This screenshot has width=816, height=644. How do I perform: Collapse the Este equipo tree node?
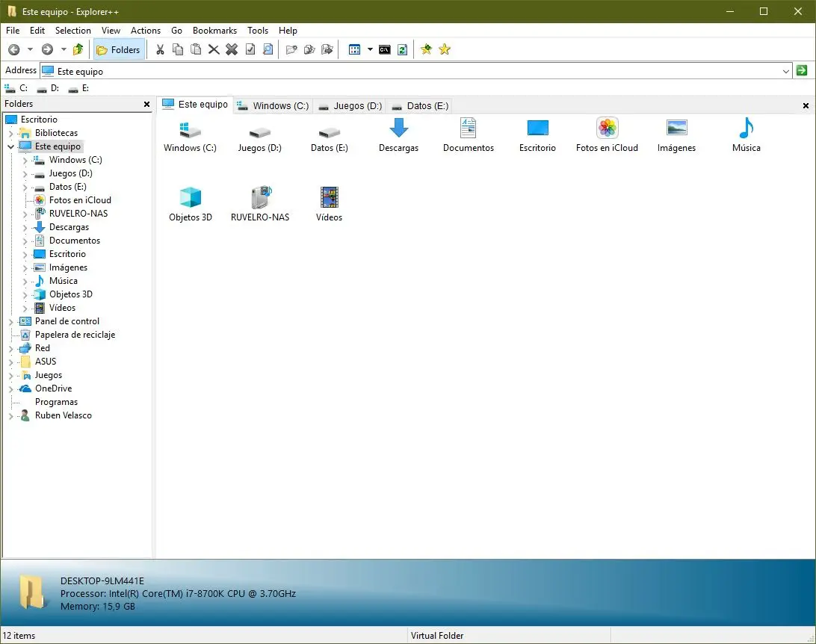coord(11,146)
